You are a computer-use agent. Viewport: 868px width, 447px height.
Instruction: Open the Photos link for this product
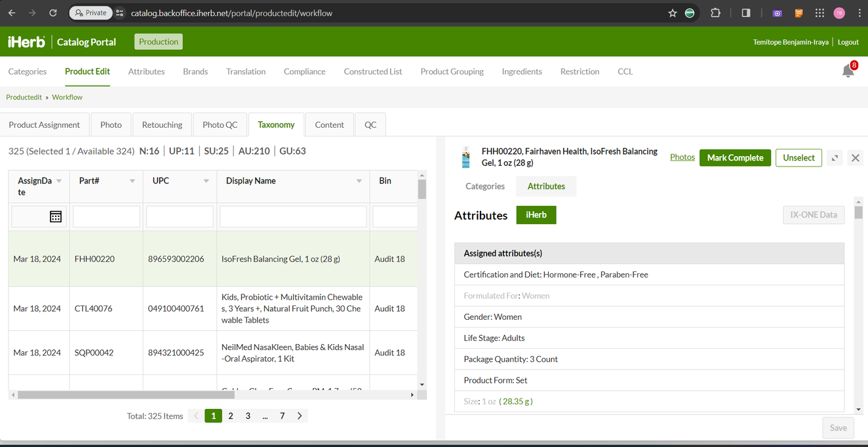point(682,157)
